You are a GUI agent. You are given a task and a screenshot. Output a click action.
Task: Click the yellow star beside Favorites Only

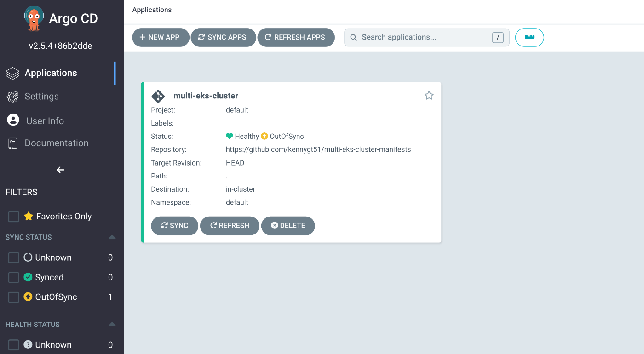pos(29,216)
